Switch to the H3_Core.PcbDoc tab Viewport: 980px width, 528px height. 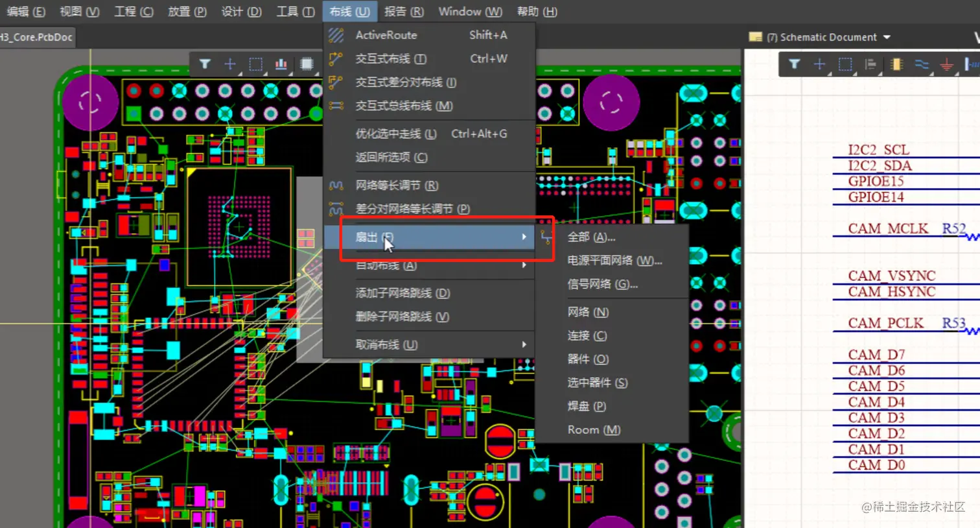click(37, 37)
